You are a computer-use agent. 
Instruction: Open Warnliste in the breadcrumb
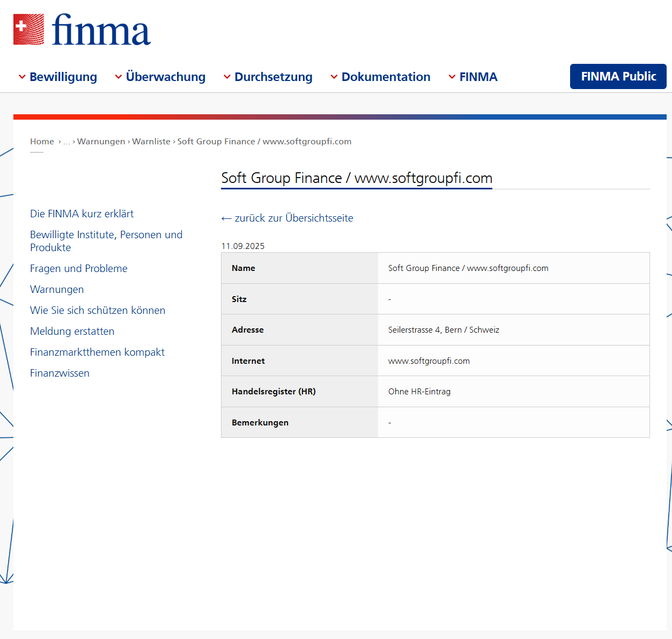151,142
